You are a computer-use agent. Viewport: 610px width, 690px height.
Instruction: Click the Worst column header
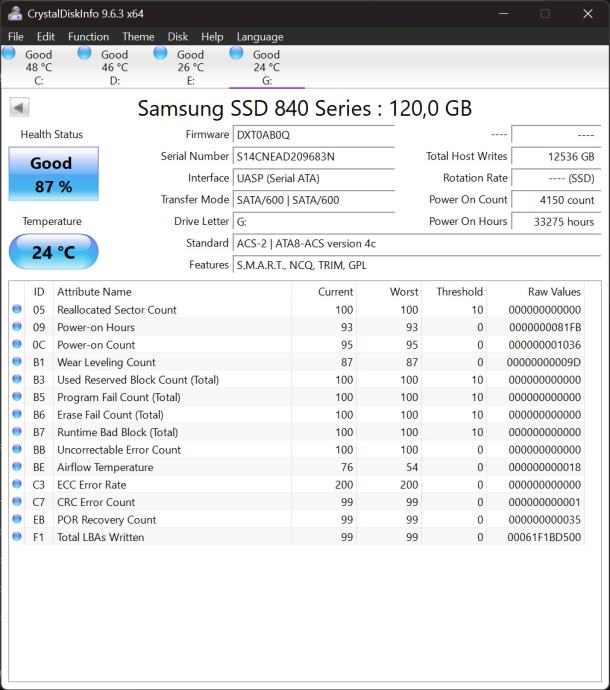(x=389, y=292)
